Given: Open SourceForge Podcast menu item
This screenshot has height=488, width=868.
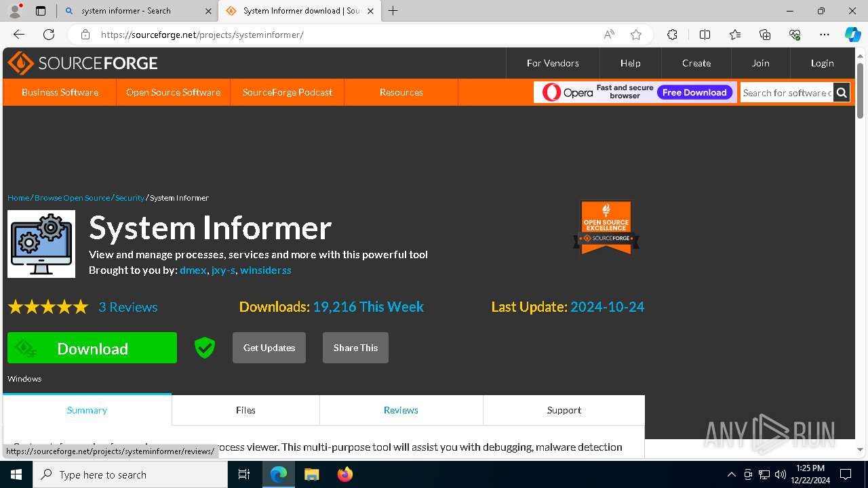Looking at the screenshot, I should click(x=288, y=92).
